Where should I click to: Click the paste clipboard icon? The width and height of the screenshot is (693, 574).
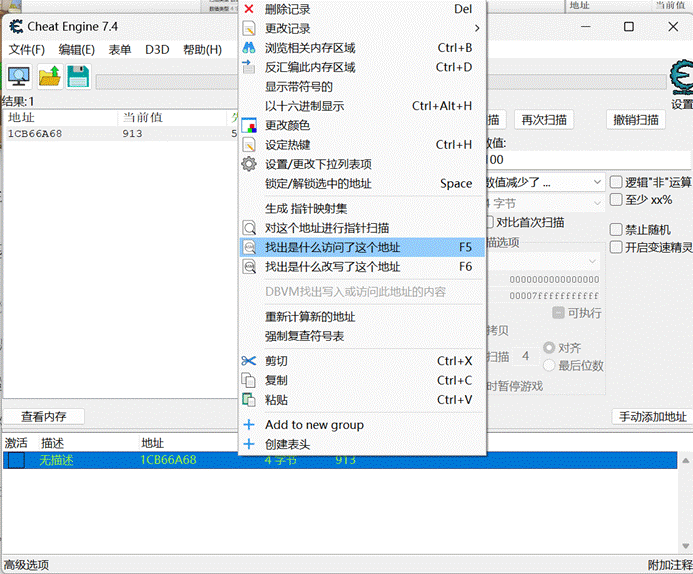coord(249,400)
